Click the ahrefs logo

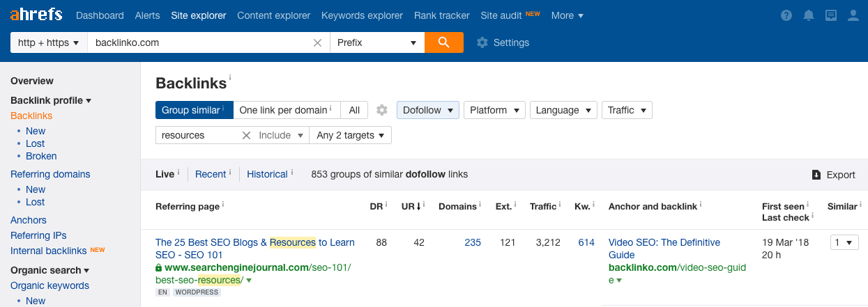point(36,15)
